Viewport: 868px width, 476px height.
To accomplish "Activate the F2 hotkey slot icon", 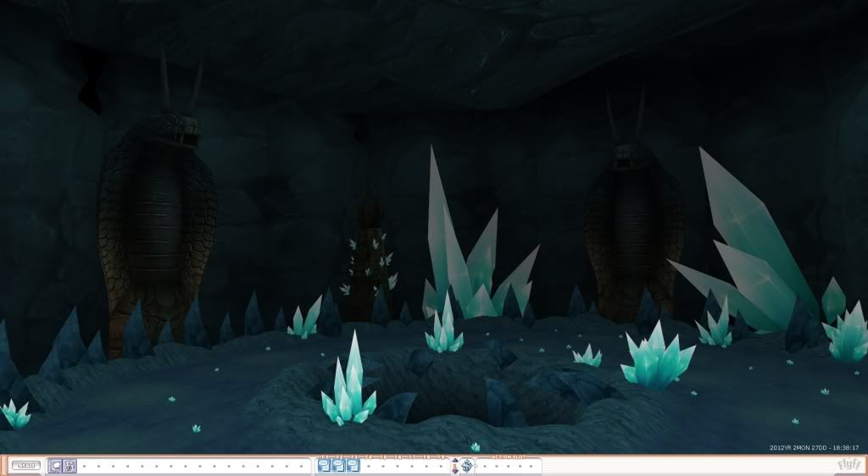I will click(x=338, y=465).
